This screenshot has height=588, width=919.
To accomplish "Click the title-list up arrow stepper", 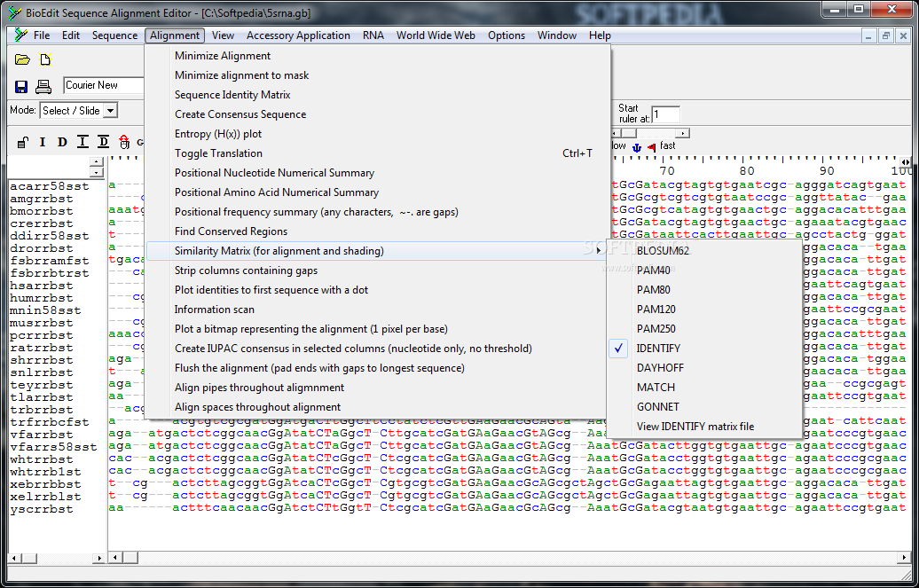I will [x=97, y=161].
